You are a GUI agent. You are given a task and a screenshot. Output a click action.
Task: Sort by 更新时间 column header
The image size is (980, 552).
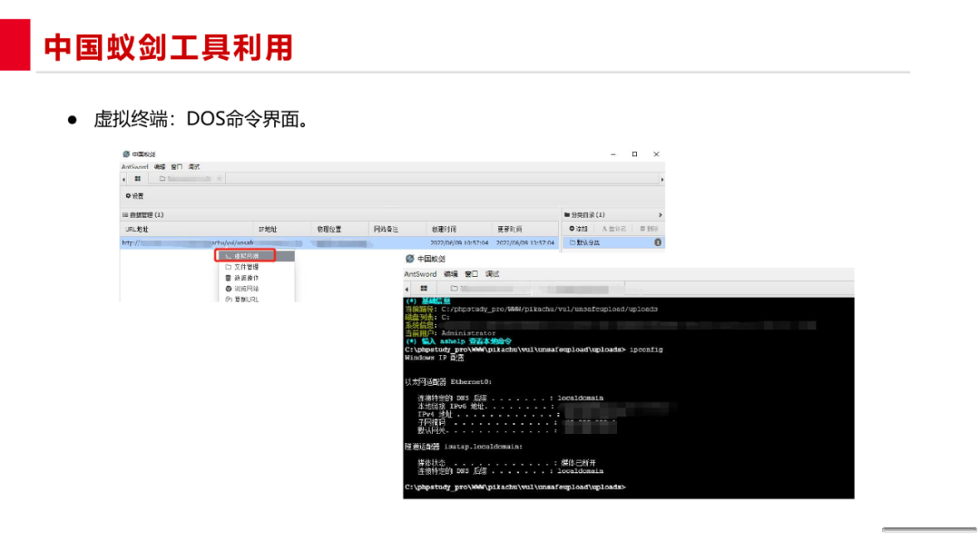(x=509, y=230)
